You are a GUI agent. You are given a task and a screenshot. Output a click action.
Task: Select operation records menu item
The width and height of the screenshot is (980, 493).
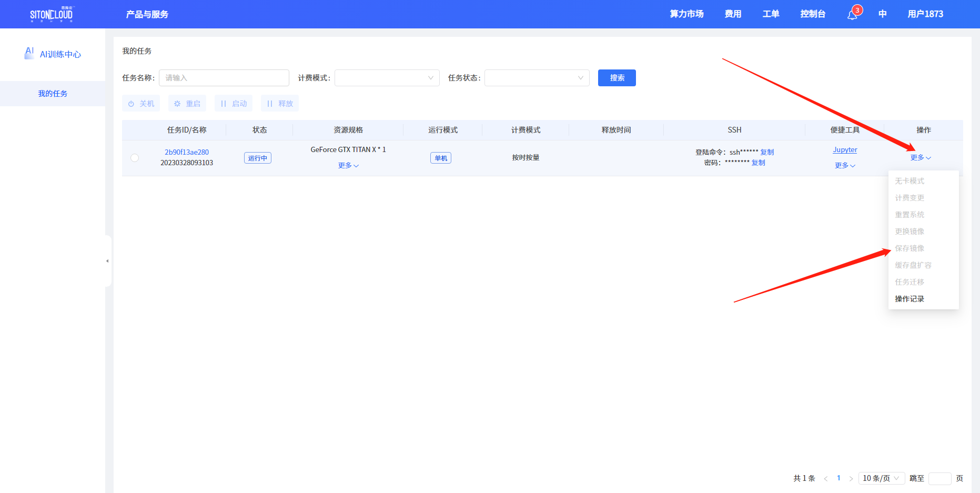(x=910, y=299)
